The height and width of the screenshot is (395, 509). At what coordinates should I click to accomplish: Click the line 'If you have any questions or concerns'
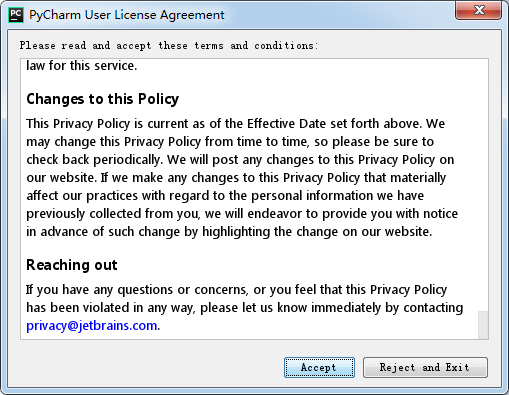[x=236, y=290]
